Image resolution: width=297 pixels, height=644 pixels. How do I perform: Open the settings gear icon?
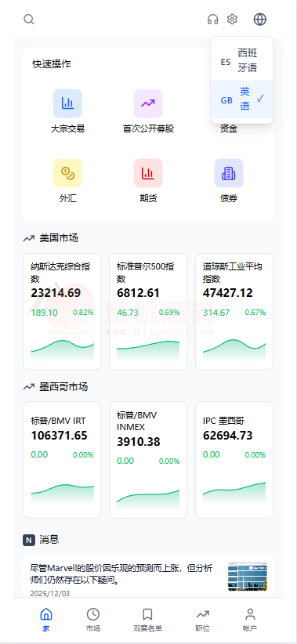point(233,20)
